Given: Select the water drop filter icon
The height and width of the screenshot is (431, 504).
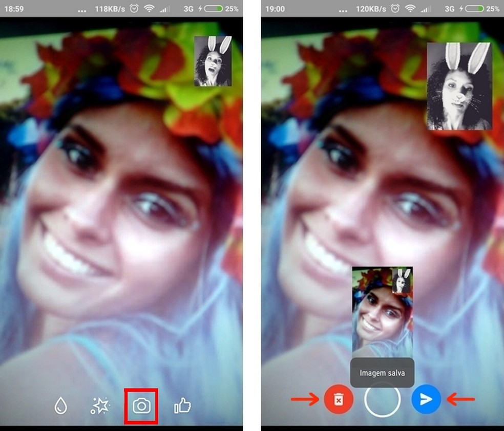Looking at the screenshot, I should click(x=60, y=405).
